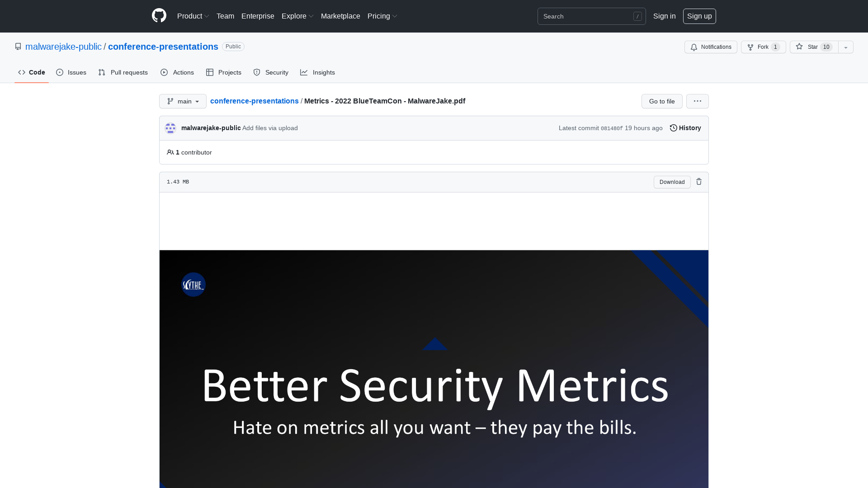Click the Actions play icon

165,72
